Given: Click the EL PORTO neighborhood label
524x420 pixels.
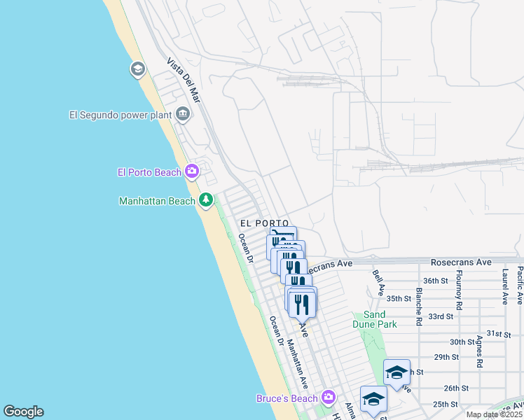Looking at the screenshot, I should 265,223.
